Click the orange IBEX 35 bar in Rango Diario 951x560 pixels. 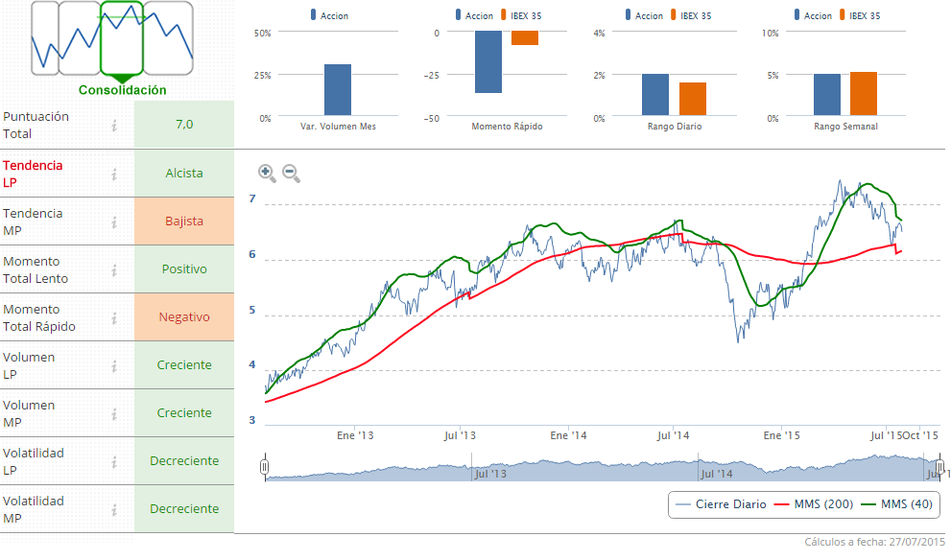[692, 100]
